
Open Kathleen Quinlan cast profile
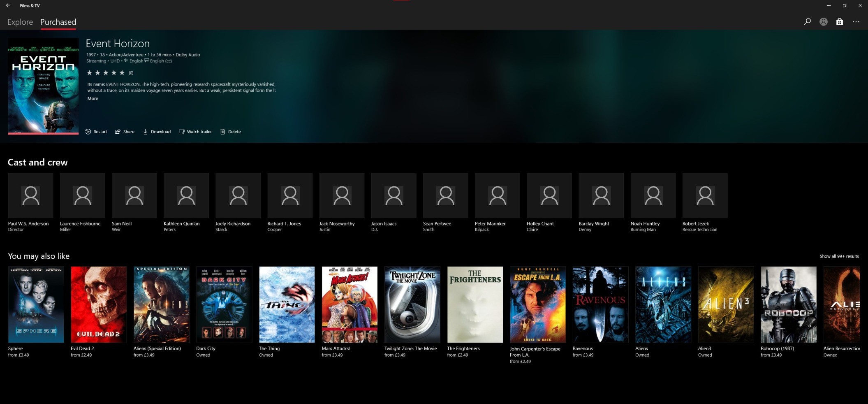coord(186,202)
